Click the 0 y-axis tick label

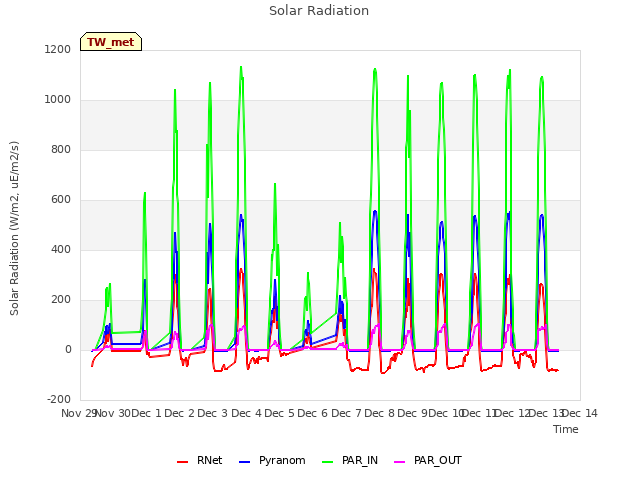[68, 349]
